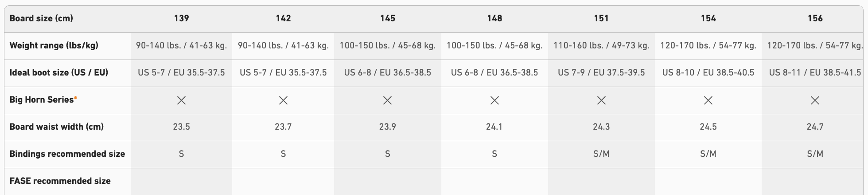Click the Weight range (lbs/kg) row label
The height and width of the screenshot is (195, 868).
pyautogui.click(x=54, y=45)
